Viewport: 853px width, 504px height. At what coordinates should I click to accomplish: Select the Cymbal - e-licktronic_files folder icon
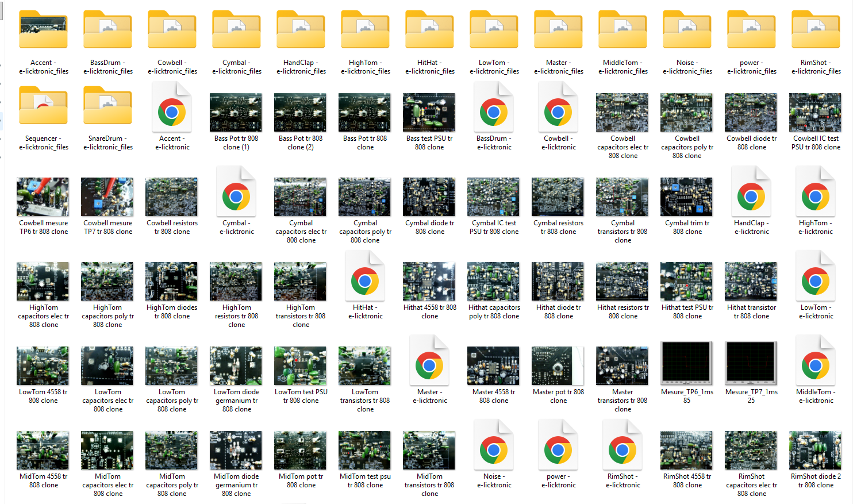(x=237, y=29)
